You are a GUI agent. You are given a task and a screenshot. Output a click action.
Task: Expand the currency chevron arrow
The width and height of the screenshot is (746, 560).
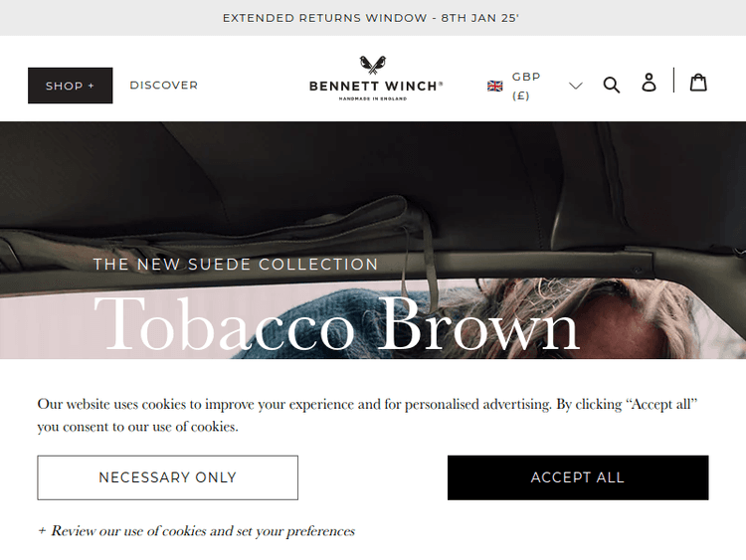576,86
